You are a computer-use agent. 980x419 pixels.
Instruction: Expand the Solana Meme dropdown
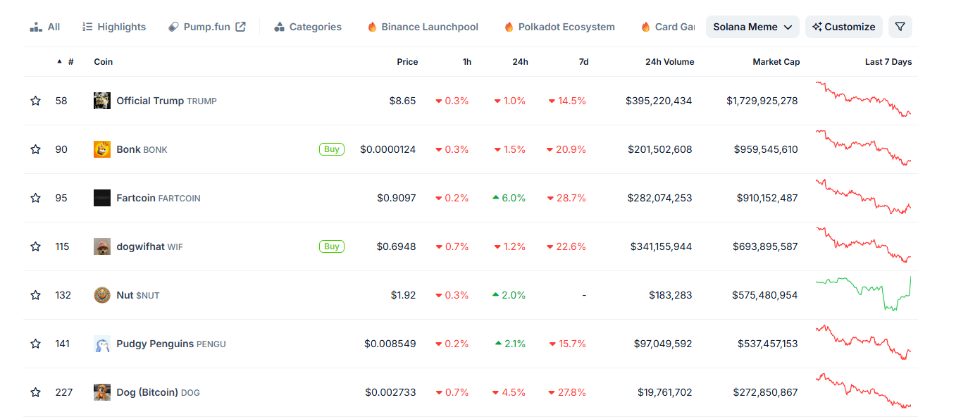[x=752, y=27]
